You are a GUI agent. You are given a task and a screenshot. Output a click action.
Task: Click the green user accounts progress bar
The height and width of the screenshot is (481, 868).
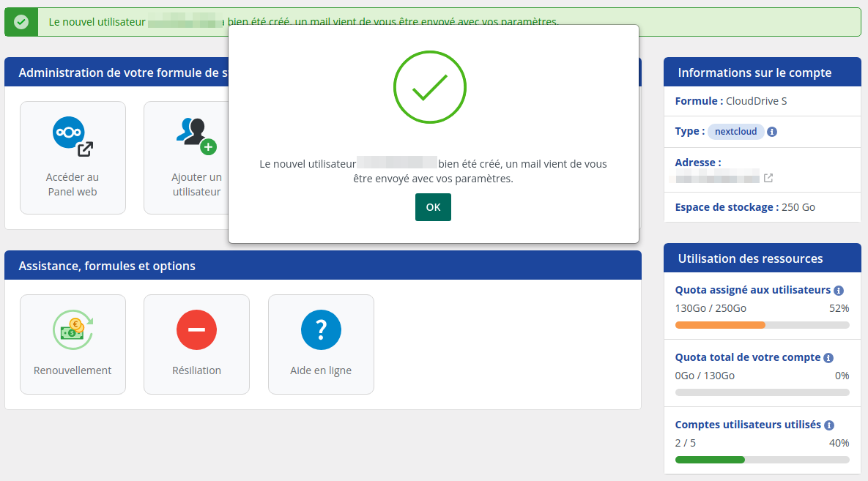763,460
